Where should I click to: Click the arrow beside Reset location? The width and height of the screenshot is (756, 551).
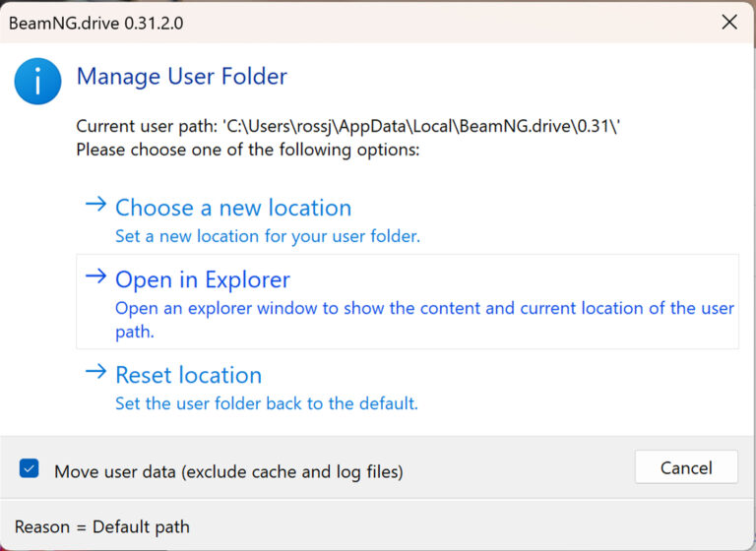pos(95,373)
